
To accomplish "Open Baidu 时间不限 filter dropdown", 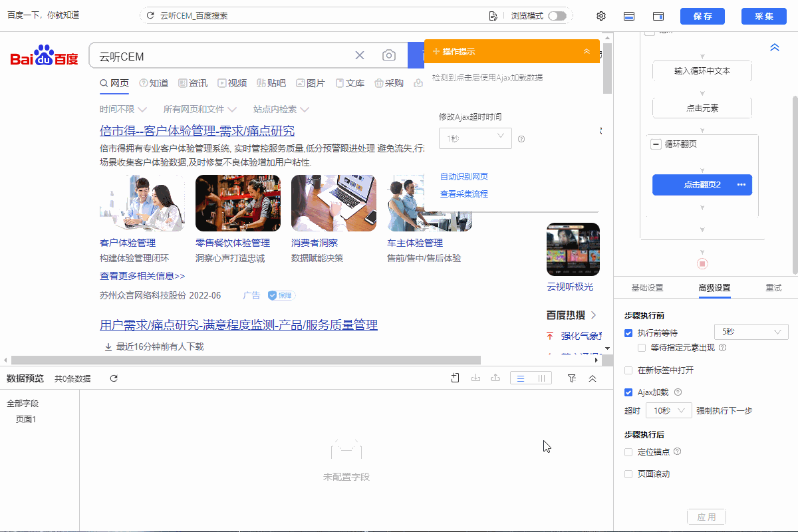I will click(x=122, y=109).
